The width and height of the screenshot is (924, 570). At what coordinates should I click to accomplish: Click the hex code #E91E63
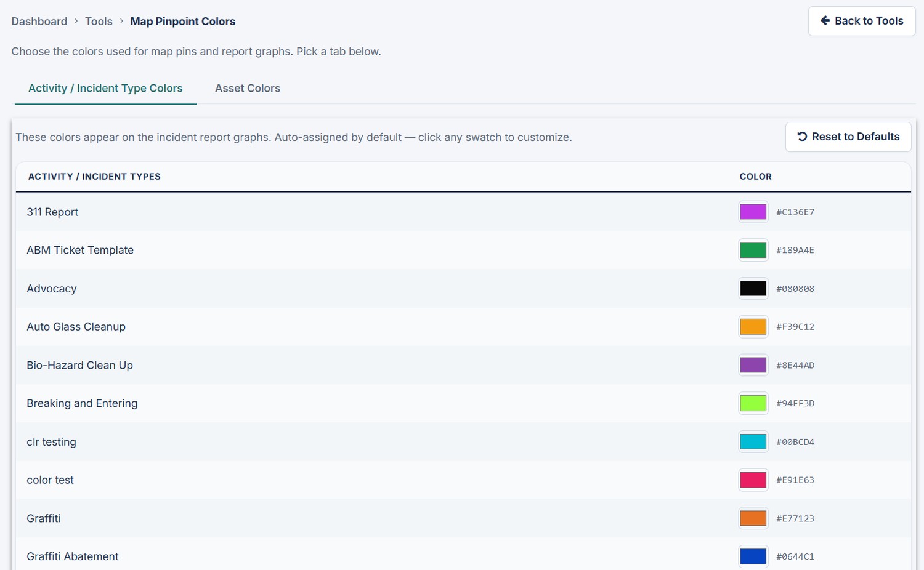[795, 480]
